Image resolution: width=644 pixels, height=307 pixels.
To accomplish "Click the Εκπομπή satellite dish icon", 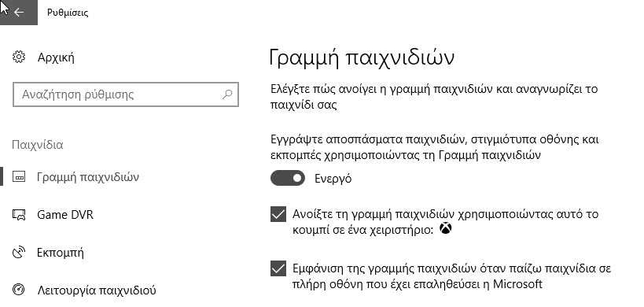I will [19, 253].
